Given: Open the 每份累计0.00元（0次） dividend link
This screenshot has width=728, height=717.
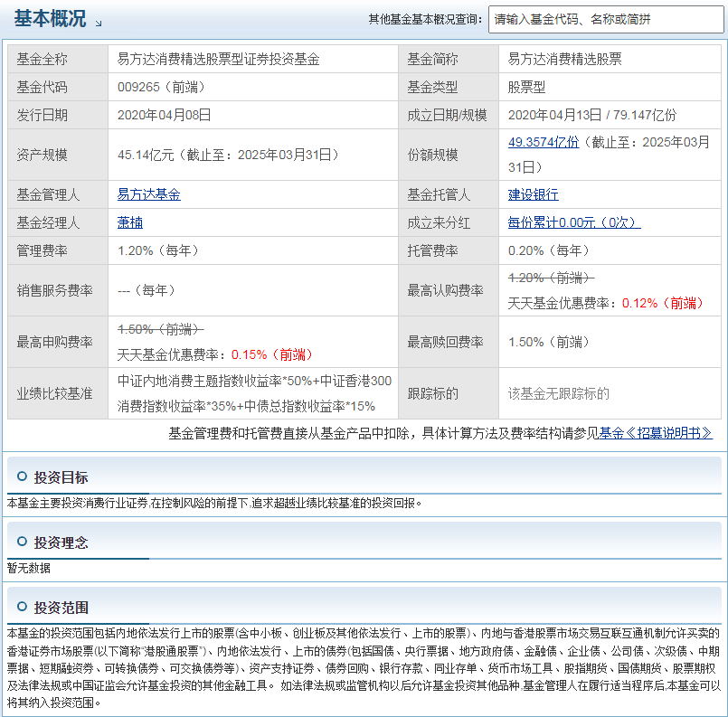Looking at the screenshot, I should pyautogui.click(x=574, y=222).
